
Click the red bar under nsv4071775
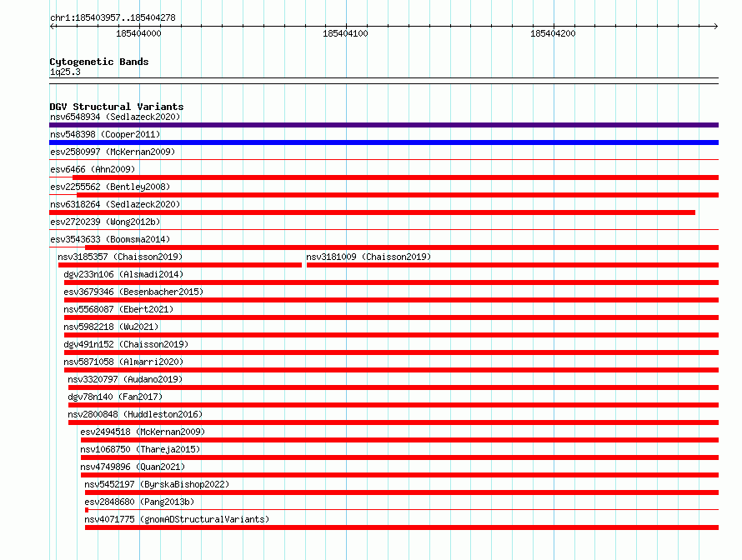(402, 527)
